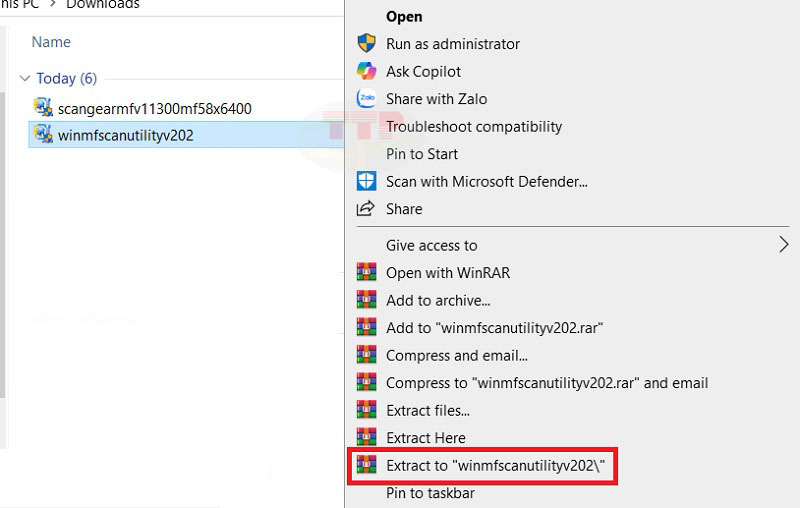Select Extract files...
Screen dimensions: 800x508
(428, 411)
